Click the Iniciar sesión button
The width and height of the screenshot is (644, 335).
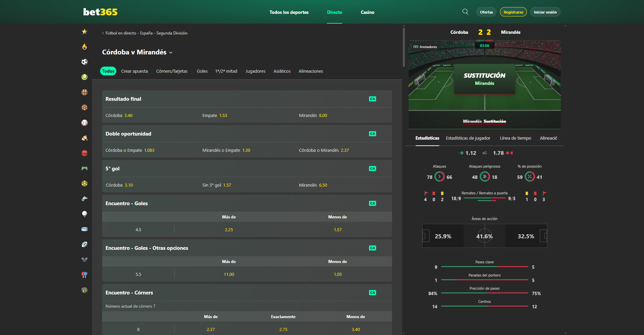(x=545, y=12)
